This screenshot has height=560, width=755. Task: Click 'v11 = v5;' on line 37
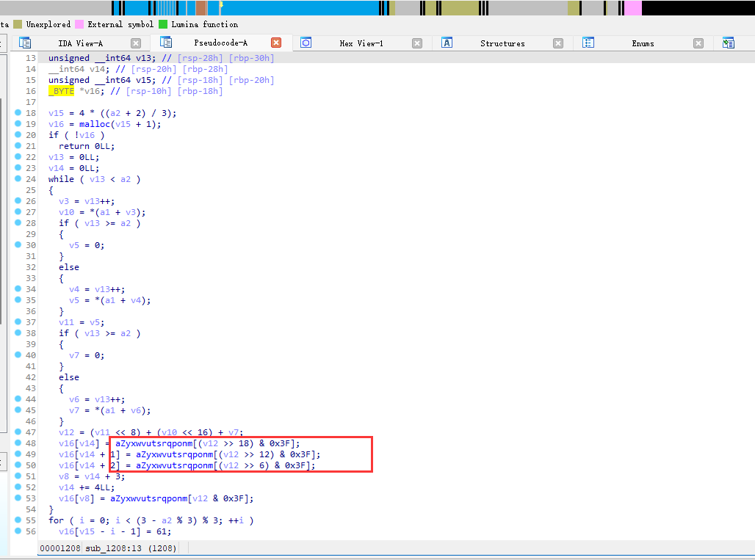82,322
